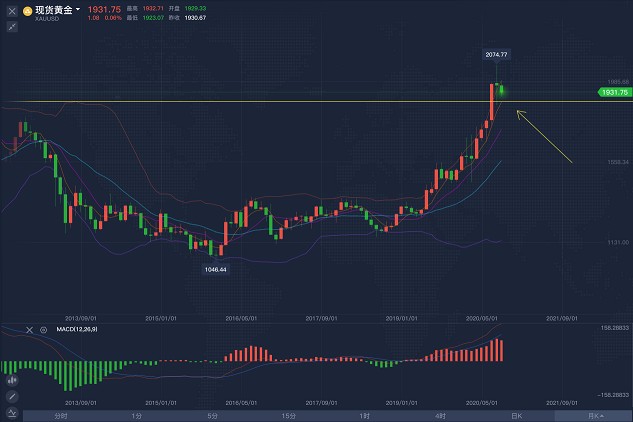This screenshot has width=633, height=422.
Task: Switch to the 1分 timeframe tab
Action: click(136, 416)
